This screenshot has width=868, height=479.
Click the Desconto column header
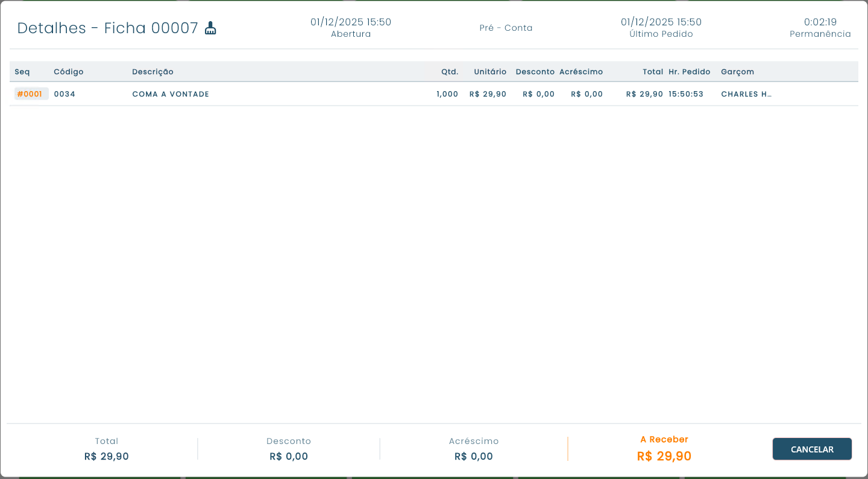535,72
